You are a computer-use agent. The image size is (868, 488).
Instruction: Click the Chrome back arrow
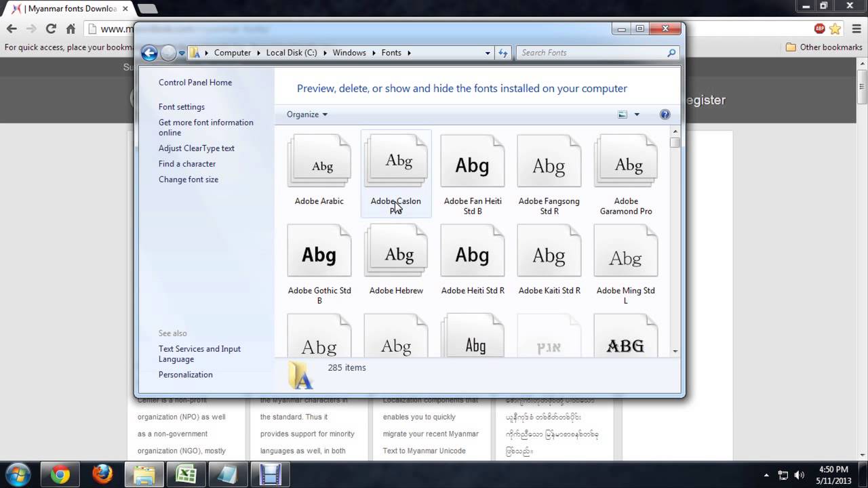[x=12, y=28]
